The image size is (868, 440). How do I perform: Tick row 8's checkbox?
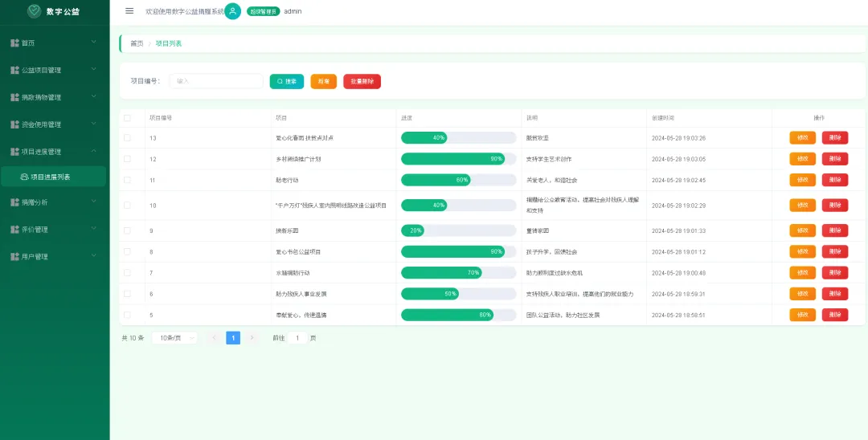[x=127, y=251]
